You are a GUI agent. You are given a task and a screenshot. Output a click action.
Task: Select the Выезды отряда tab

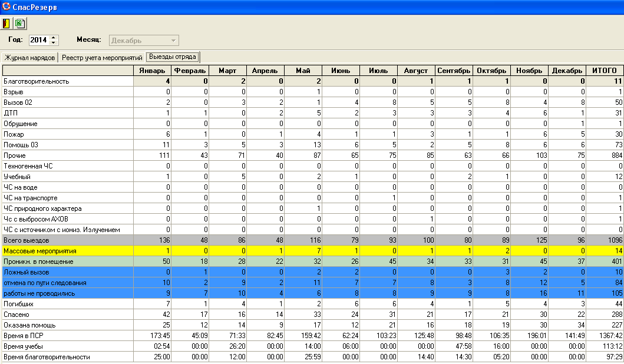[x=173, y=58]
